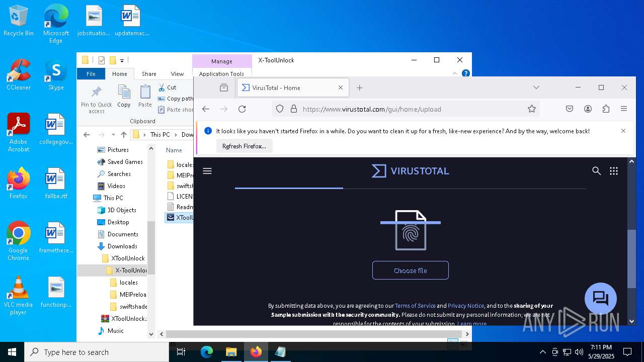Select Videos in navigation pane
The height and width of the screenshot is (362, 644).
[116, 186]
